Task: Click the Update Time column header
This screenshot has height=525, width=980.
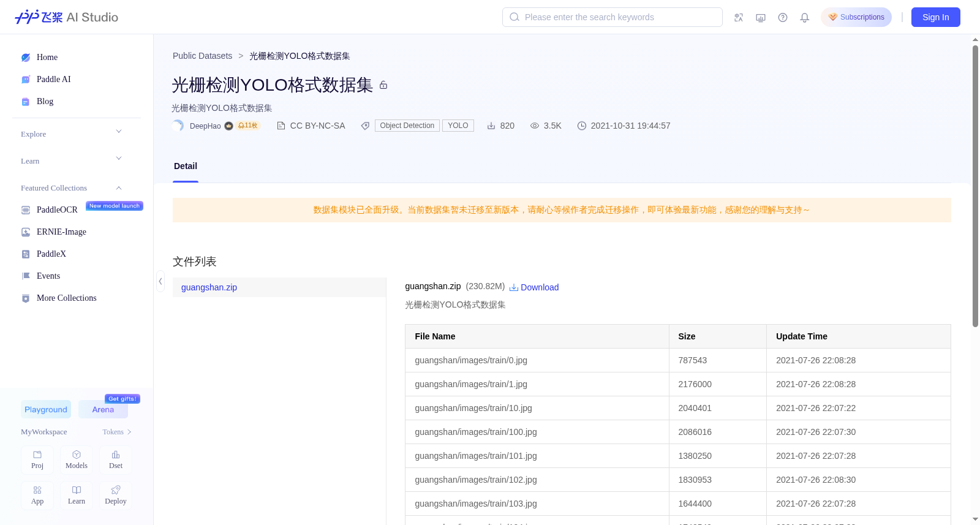Action: click(x=859, y=336)
